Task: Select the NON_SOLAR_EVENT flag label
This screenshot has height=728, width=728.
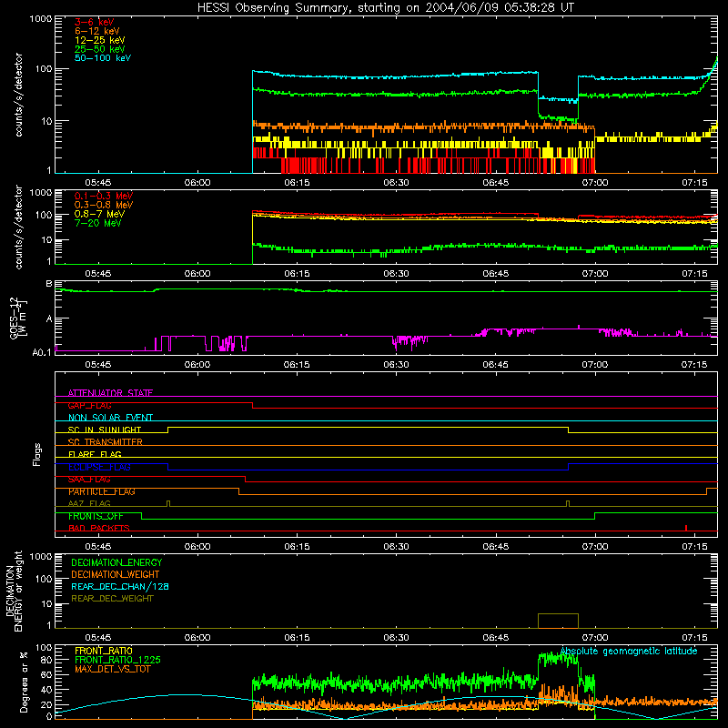Action: pyautogui.click(x=110, y=418)
